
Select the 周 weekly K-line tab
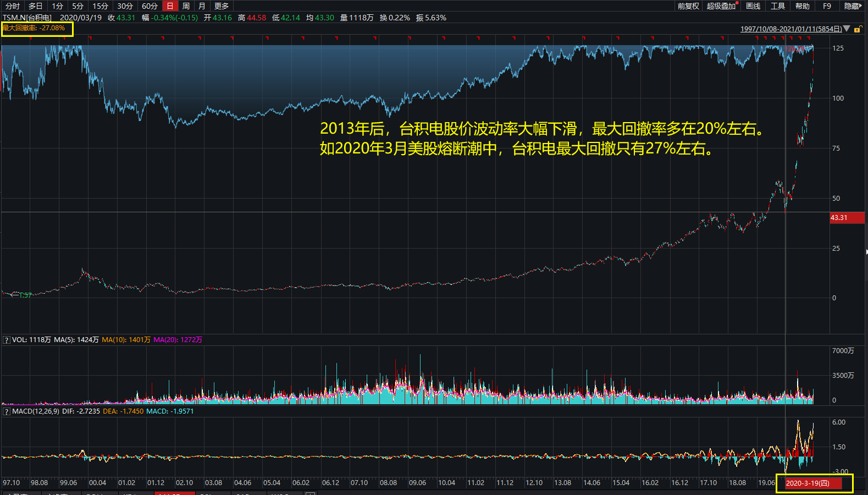point(186,6)
